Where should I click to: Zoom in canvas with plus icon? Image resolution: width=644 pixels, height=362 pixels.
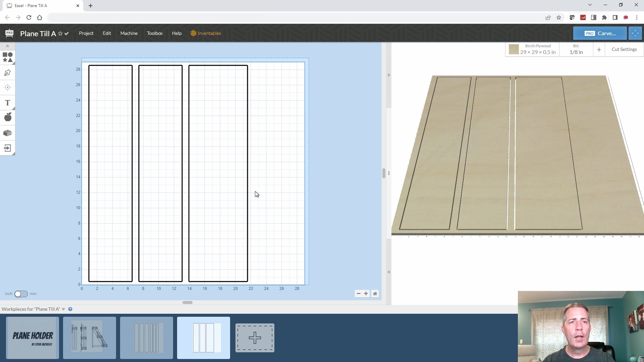click(x=366, y=294)
